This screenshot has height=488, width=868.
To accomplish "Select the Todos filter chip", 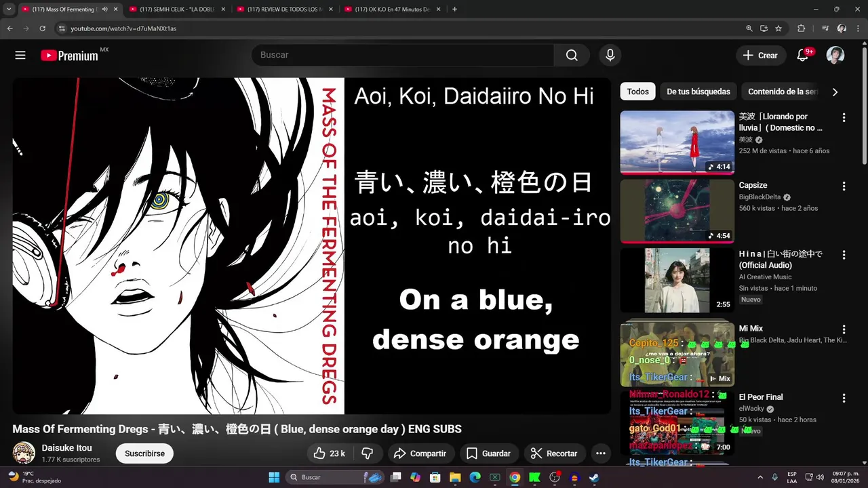I will pos(637,91).
